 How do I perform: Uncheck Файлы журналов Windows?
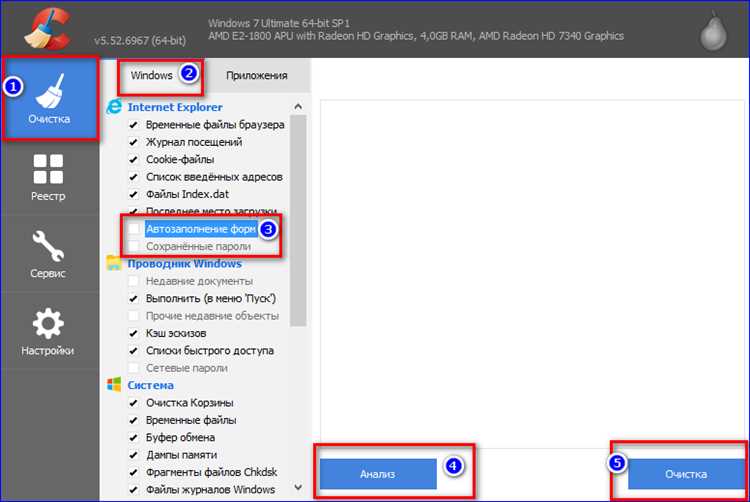point(133,490)
